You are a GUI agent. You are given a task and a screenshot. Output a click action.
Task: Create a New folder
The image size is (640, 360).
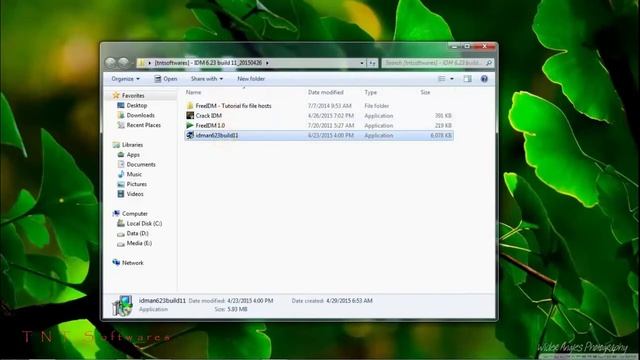251,79
